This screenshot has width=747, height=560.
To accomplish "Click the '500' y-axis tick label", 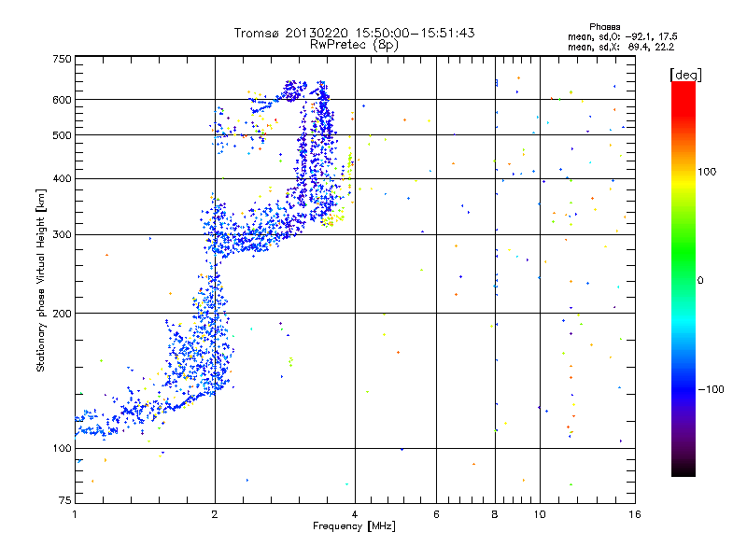I will (62, 135).
